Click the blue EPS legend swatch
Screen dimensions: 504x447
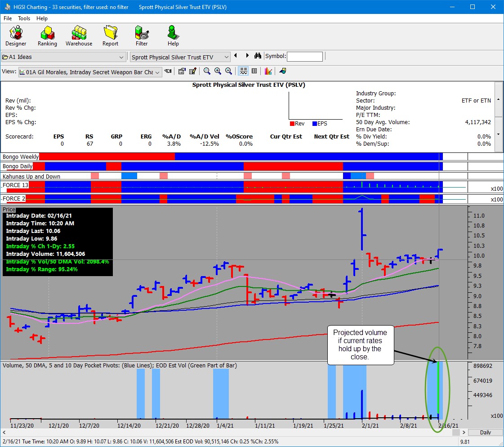315,124
